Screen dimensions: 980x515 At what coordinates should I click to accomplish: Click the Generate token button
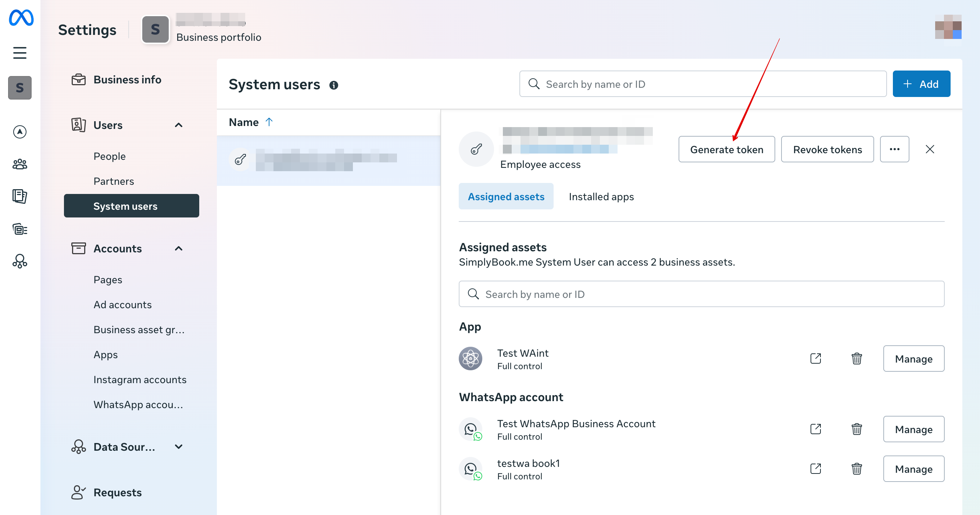tap(726, 150)
